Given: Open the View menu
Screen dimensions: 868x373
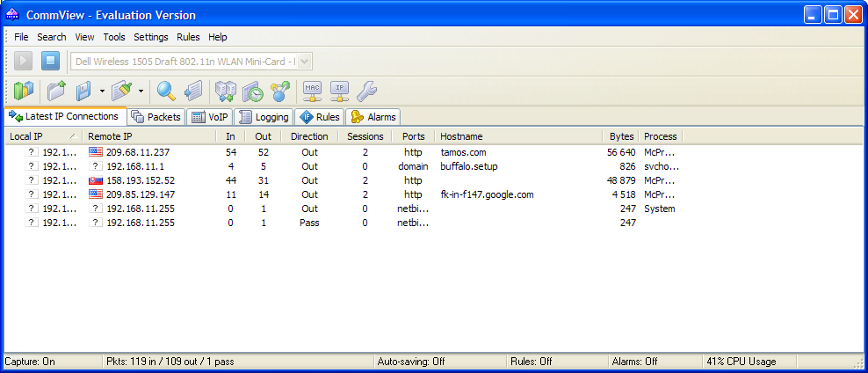Looking at the screenshot, I should pos(84,37).
